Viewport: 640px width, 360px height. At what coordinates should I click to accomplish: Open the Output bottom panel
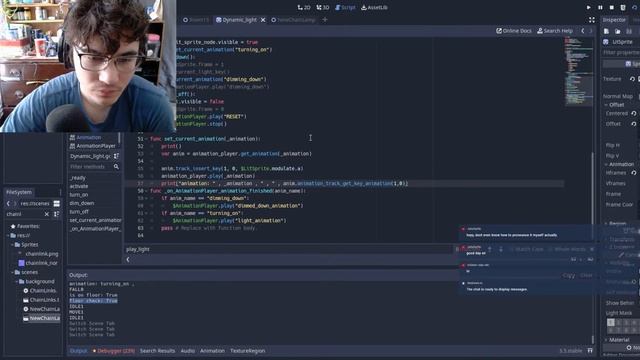[78, 351]
